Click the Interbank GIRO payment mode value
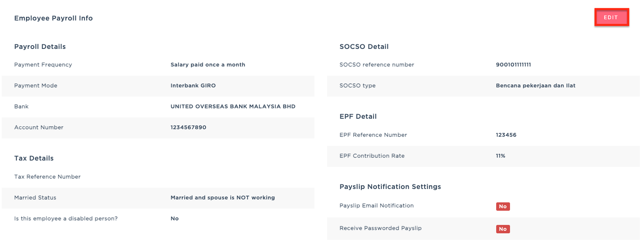This screenshot has width=644, height=245. coord(193,86)
